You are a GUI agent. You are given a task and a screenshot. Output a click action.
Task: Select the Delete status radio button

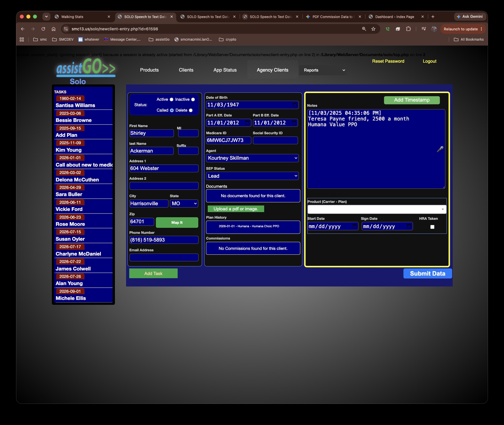[191, 110]
